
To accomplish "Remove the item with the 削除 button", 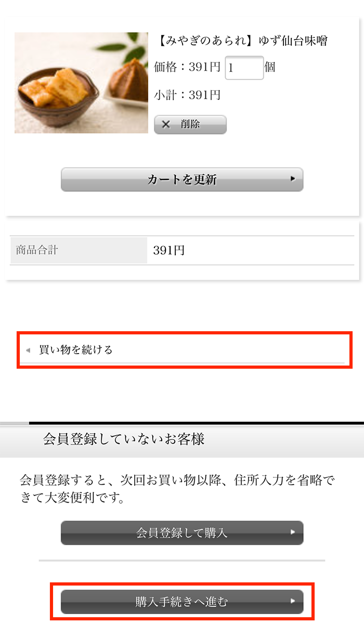I will (190, 124).
